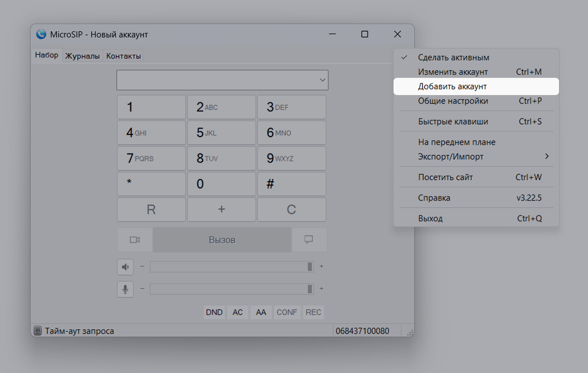Toggle CONF conference button
The image size is (588, 373).
click(287, 312)
